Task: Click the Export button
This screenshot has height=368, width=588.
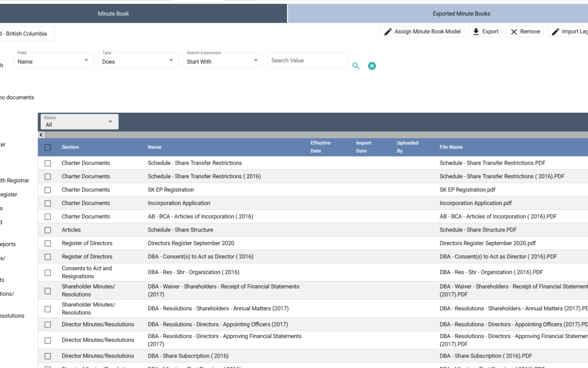Action: [x=485, y=32]
